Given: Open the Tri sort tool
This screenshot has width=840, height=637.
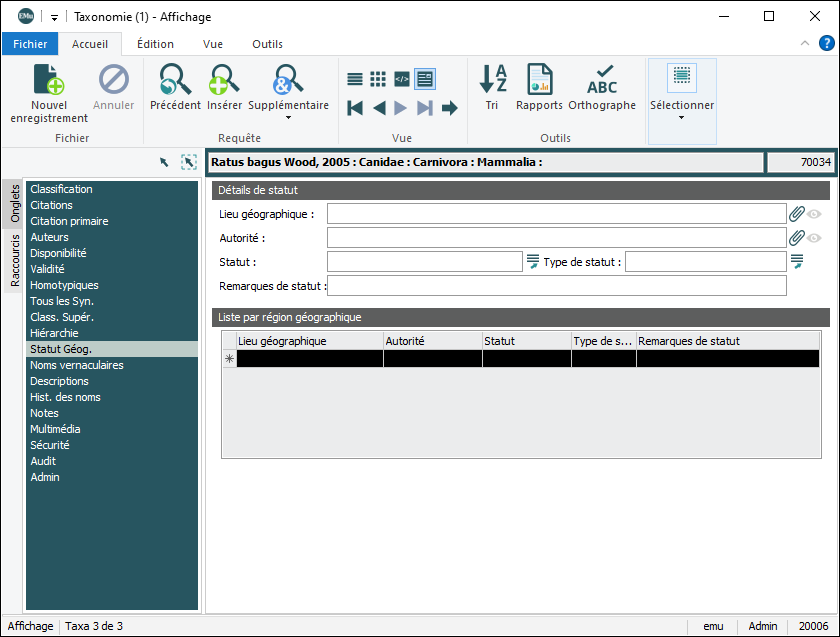Looking at the screenshot, I should click(492, 80).
